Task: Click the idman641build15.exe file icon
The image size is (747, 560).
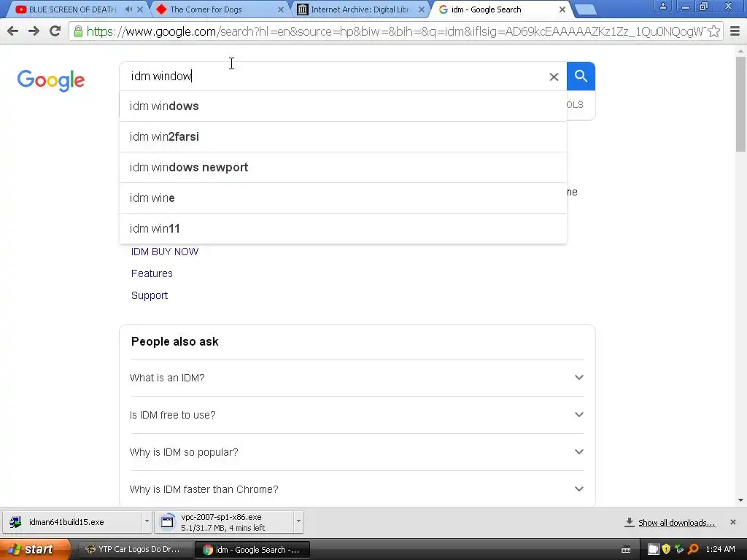Action: [x=15, y=522]
